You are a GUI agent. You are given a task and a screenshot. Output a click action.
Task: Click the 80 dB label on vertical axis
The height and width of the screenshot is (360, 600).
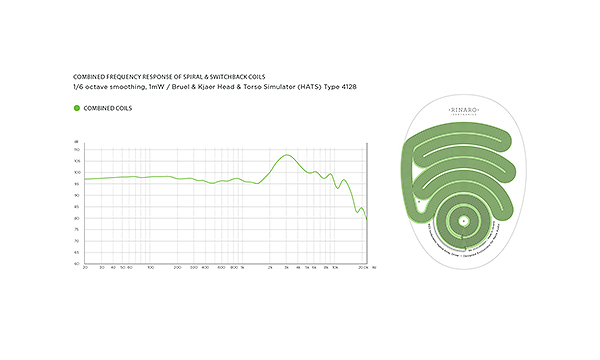point(77,218)
